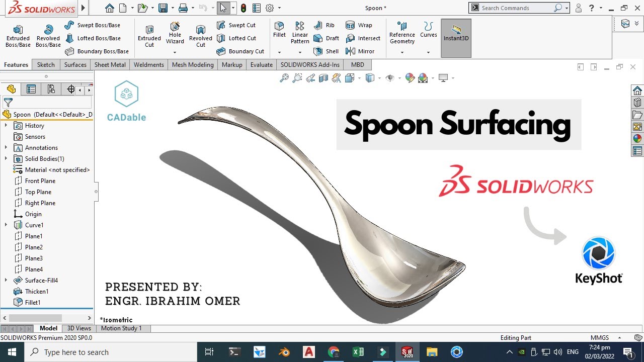
Task: Open the DimXpertManager panel tab
Action: pyautogui.click(x=71, y=89)
